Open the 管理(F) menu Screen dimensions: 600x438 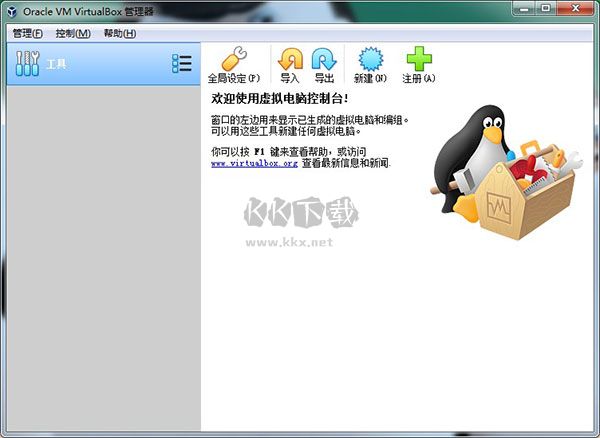[28, 34]
